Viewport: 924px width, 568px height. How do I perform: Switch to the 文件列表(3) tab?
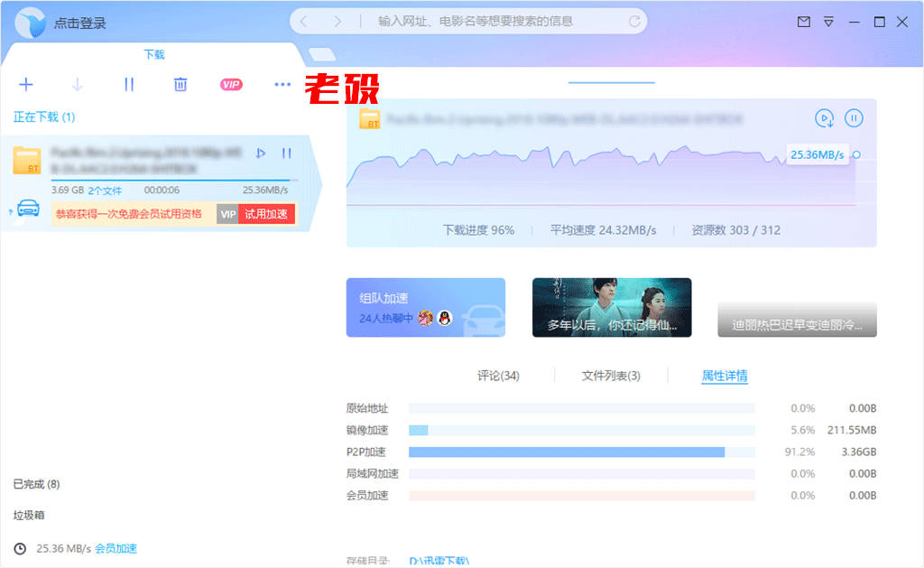611,376
